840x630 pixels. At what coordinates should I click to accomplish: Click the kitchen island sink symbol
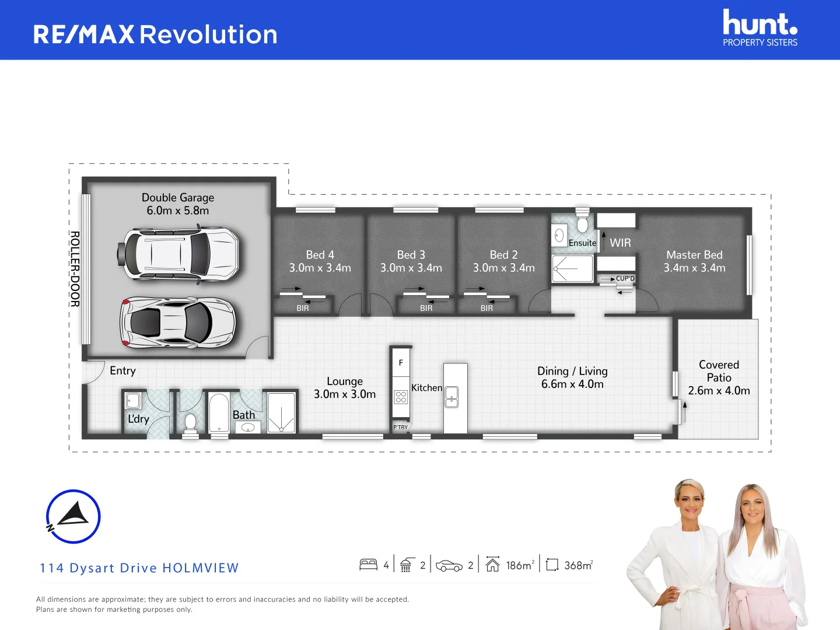(x=452, y=397)
